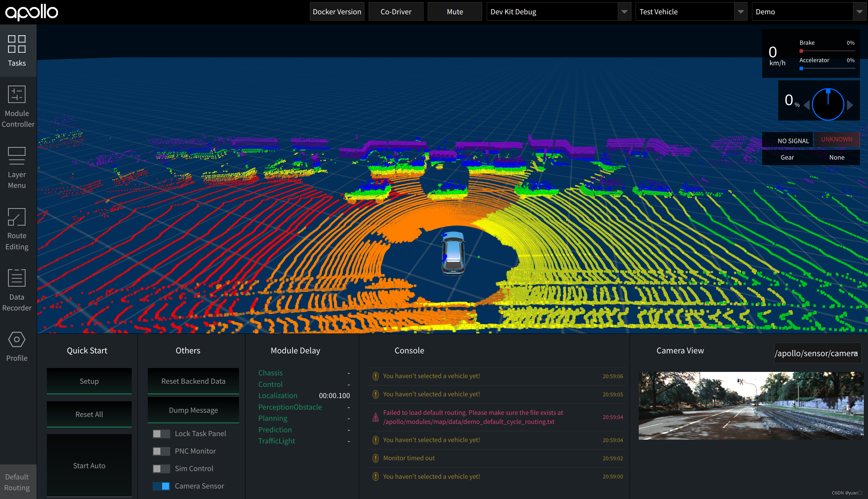Viewport: 868px width, 499px height.
Task: Click the Gear None status row
Action: coord(811,157)
